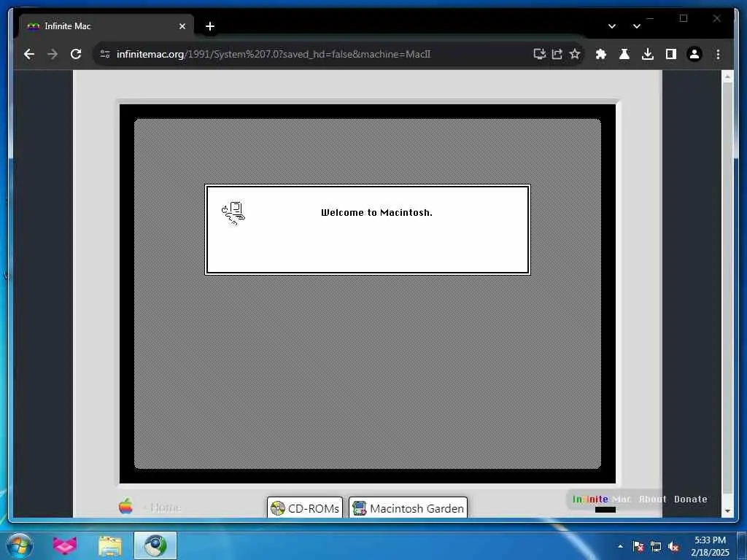Click the forward navigation arrow

[53, 54]
